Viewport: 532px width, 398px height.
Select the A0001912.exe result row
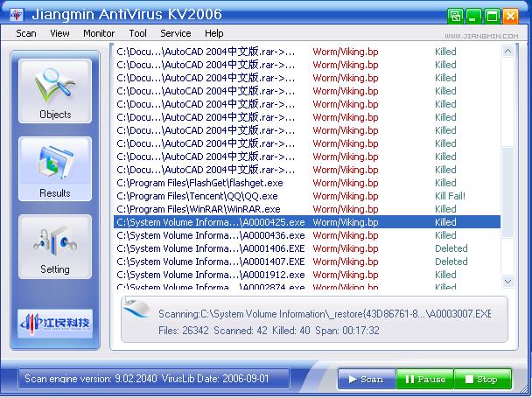307,275
